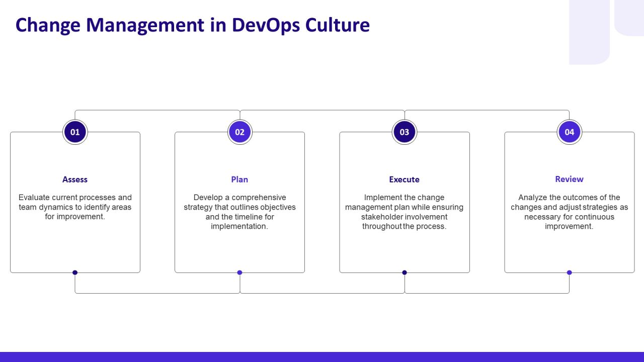Click the text 'Implement the change management plan'
Viewport: 644px width, 362px height.
click(x=404, y=202)
